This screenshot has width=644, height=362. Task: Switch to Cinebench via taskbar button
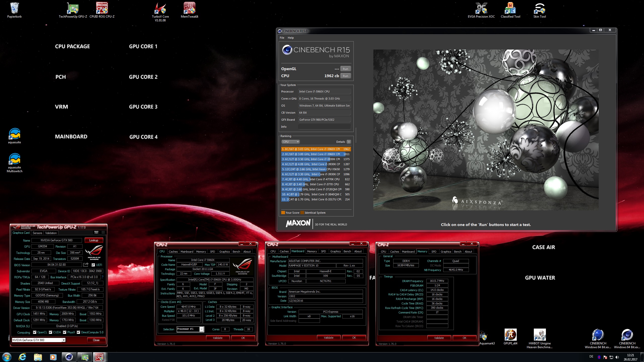pyautogui.click(x=69, y=357)
